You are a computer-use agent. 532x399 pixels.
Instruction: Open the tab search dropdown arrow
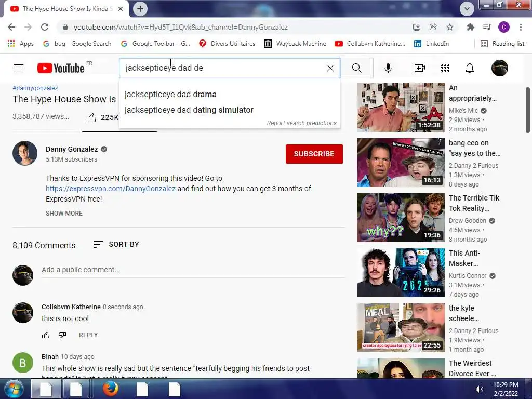(467, 9)
